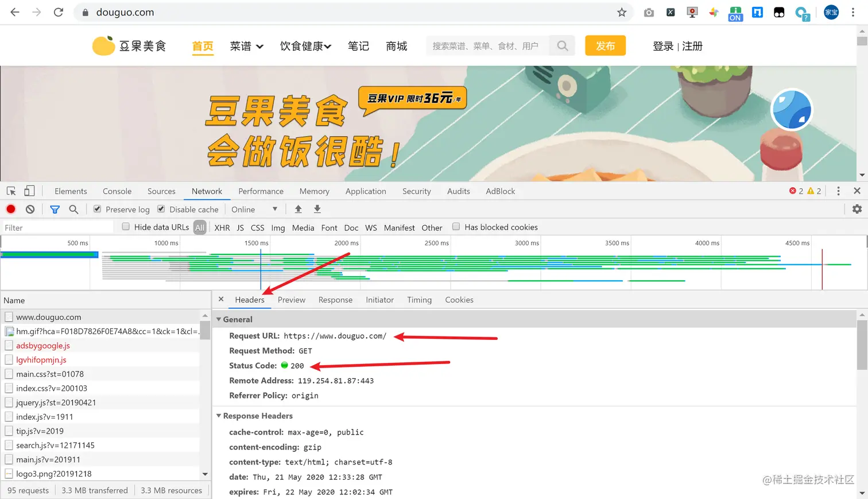
Task: Click the camera screenshot extension icon
Action: click(x=649, y=12)
